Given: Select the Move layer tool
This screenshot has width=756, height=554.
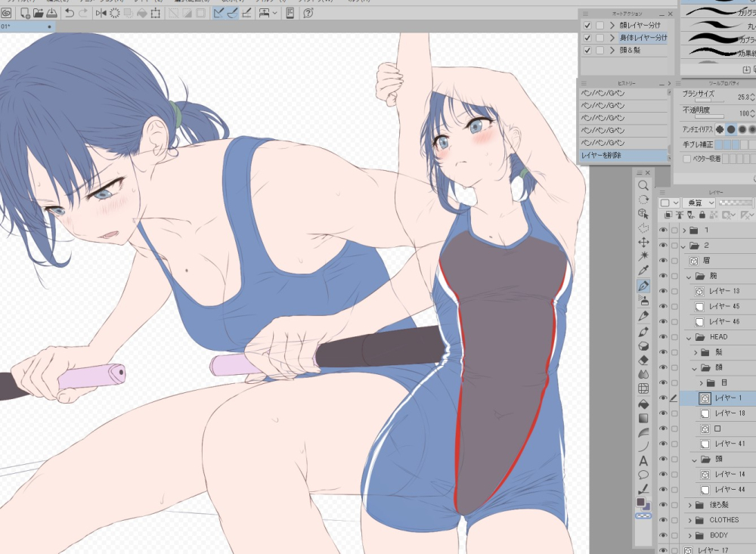Looking at the screenshot, I should coord(643,242).
